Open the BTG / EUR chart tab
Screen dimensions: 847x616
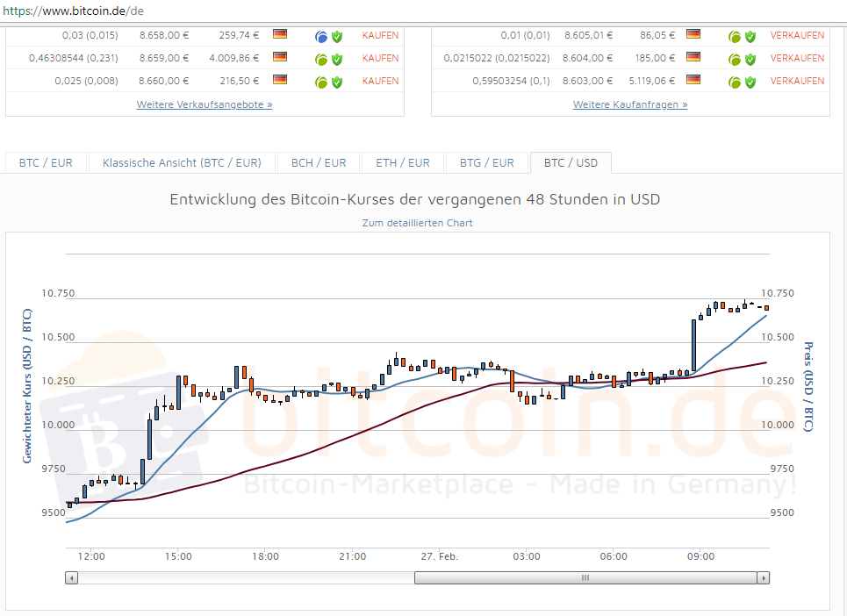click(486, 162)
